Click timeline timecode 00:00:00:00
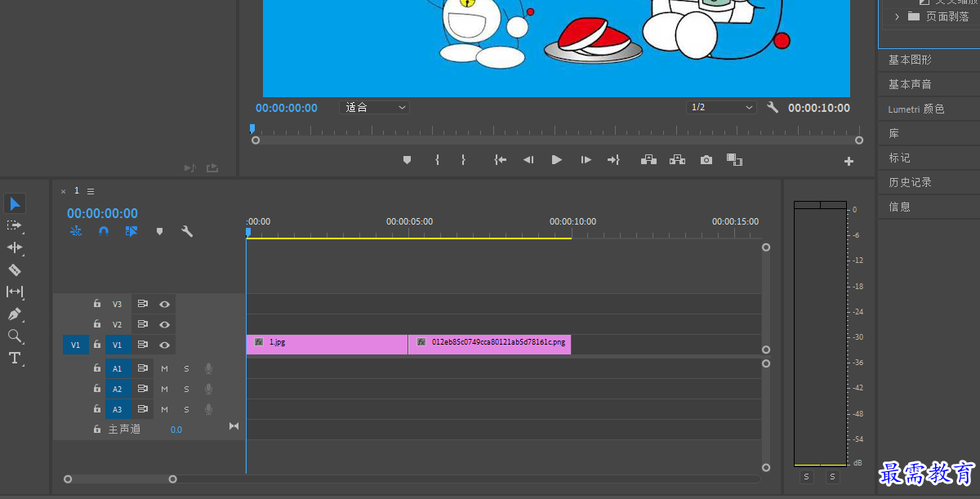Screen dimensions: 980x499 point(102,213)
